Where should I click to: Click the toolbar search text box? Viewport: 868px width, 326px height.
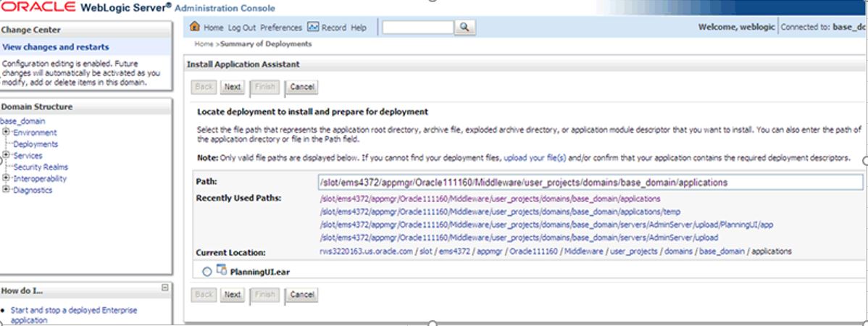point(418,27)
